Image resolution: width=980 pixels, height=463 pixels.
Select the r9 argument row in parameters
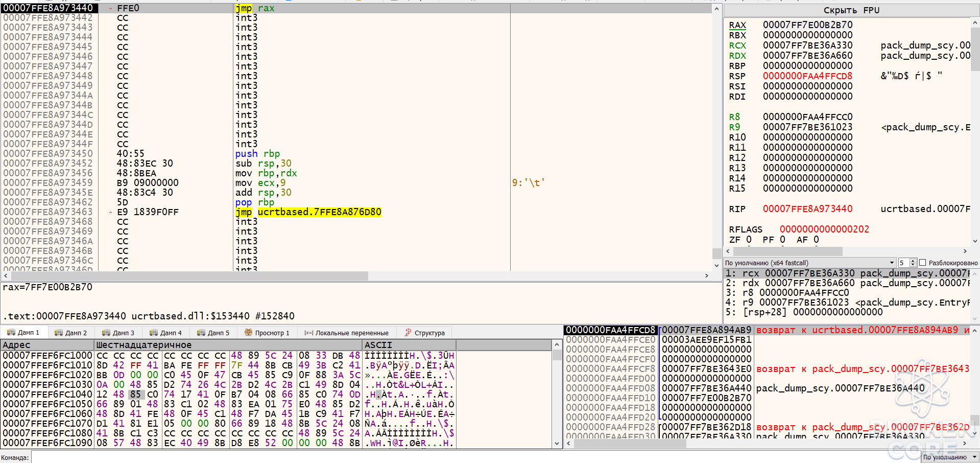[848, 303]
